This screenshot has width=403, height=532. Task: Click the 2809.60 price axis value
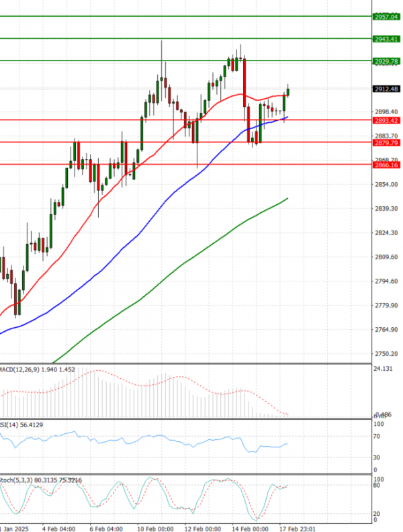(x=386, y=257)
